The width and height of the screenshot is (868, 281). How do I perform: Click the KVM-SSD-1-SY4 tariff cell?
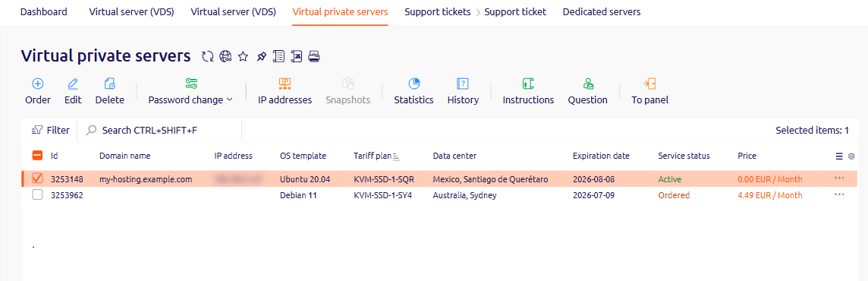point(382,195)
